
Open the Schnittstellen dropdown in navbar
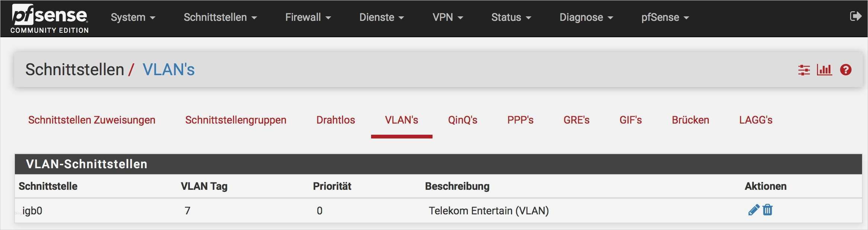tap(220, 17)
